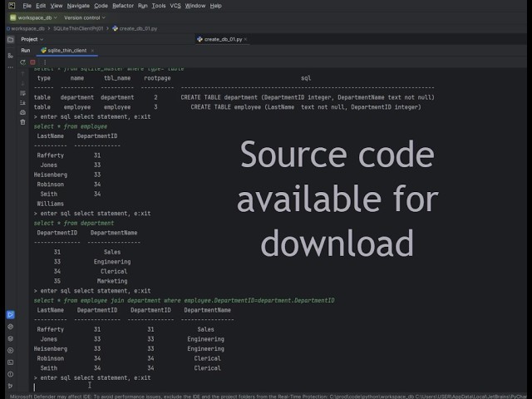Open the Edit menu
This screenshot has height=399, width=532.
(x=41, y=6)
